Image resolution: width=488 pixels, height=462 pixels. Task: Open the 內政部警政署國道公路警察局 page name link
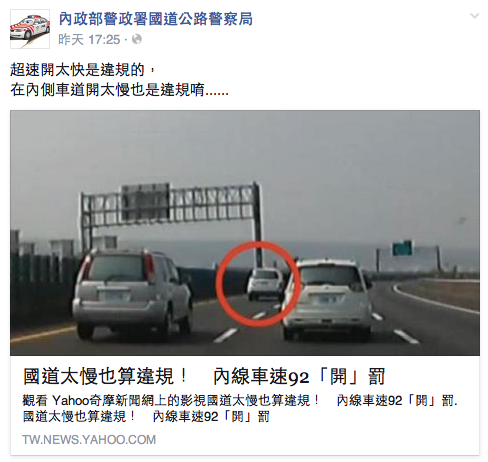click(x=156, y=19)
